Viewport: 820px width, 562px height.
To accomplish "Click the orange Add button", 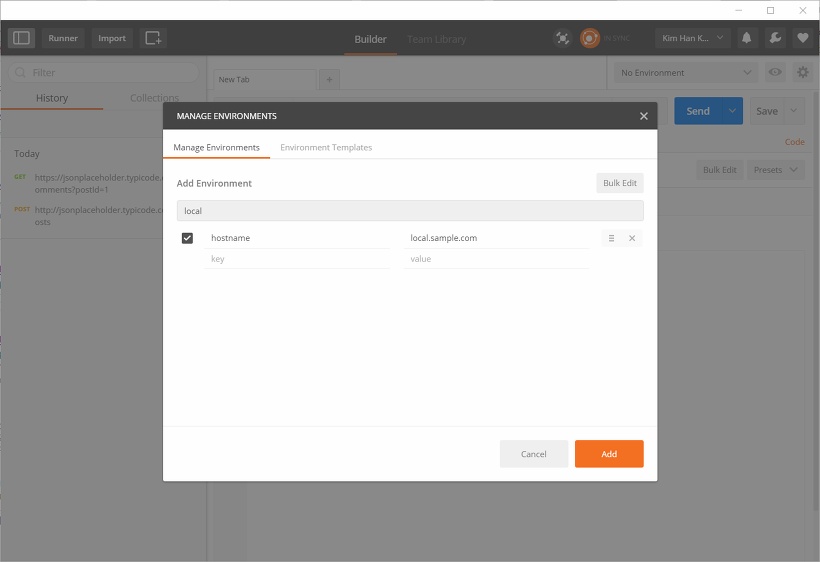I will click(x=609, y=454).
